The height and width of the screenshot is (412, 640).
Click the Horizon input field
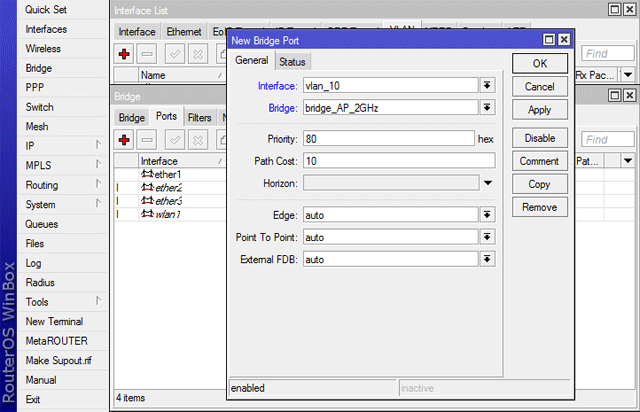391,183
